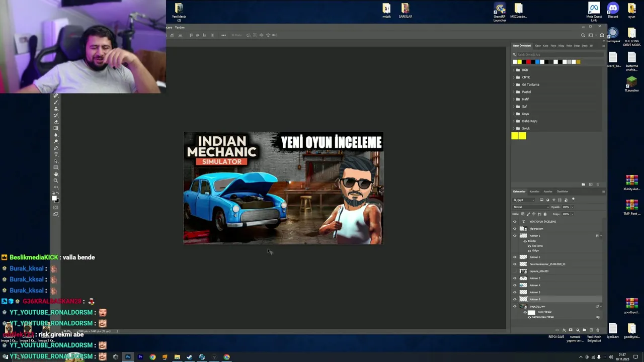Select the Renk Örnekleri tab
Screen dimensions: 644x362
pyautogui.click(x=522, y=46)
